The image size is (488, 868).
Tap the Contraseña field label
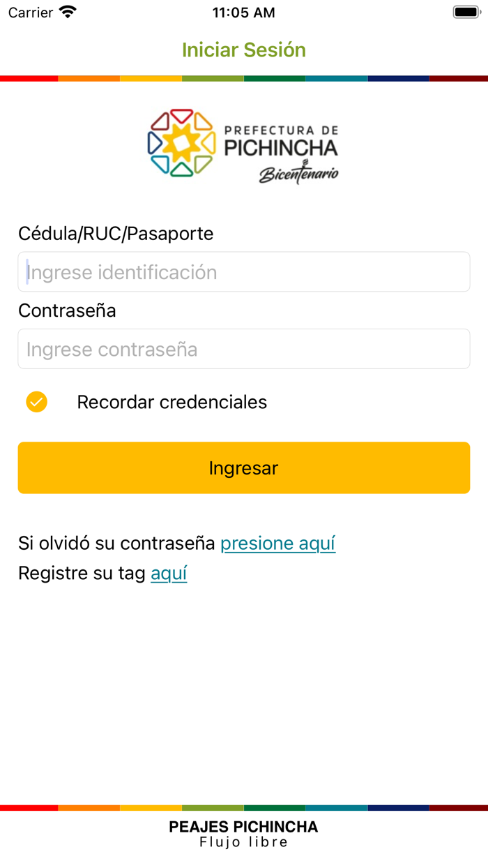pyautogui.click(x=67, y=310)
